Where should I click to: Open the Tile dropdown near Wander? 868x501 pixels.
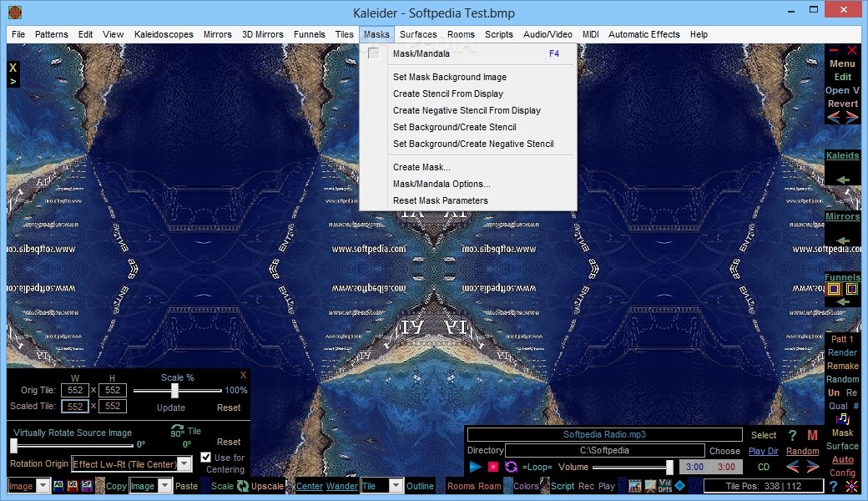point(396,486)
